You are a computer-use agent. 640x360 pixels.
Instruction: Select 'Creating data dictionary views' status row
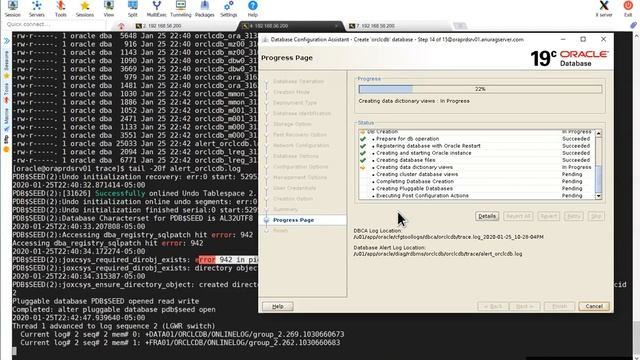pos(476,167)
